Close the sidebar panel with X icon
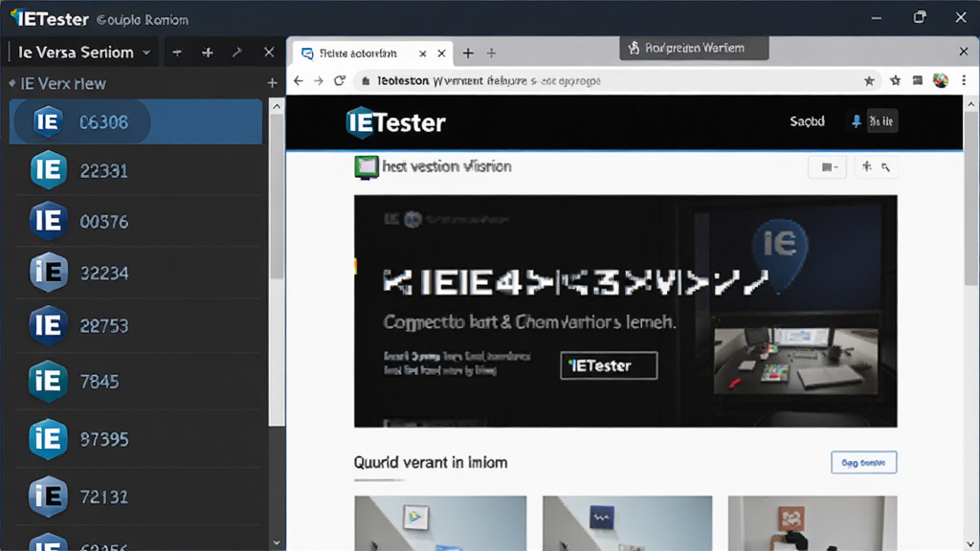The height and width of the screenshot is (551, 980). (269, 53)
